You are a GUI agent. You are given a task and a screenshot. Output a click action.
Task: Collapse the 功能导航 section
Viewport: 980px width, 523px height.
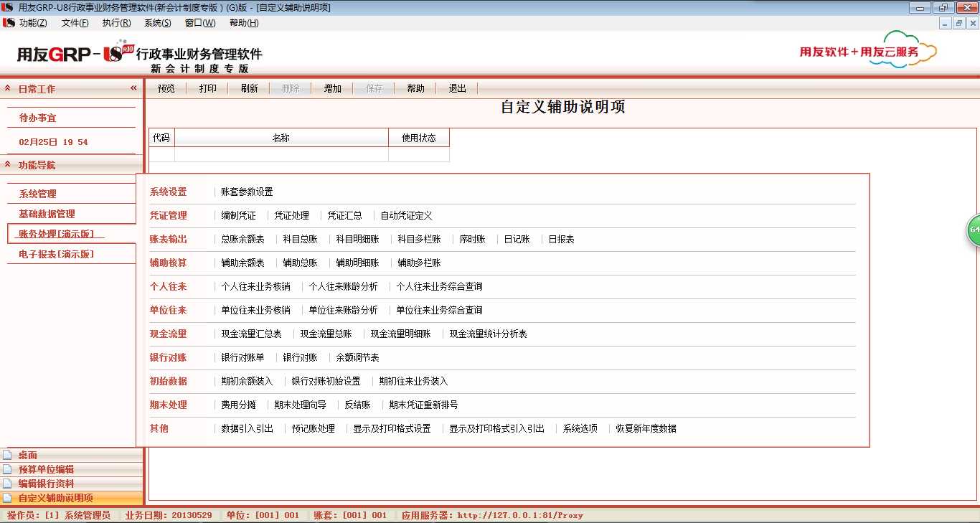coord(8,165)
